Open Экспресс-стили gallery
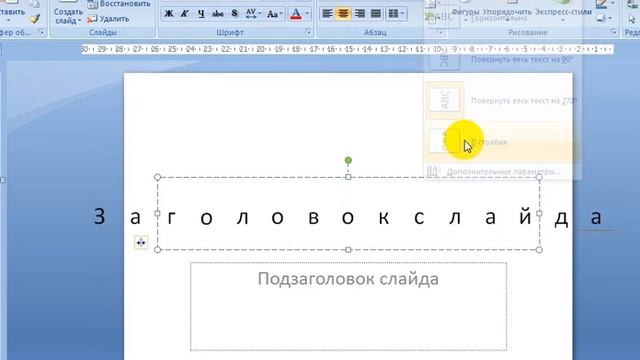The image size is (640, 360). [563, 12]
